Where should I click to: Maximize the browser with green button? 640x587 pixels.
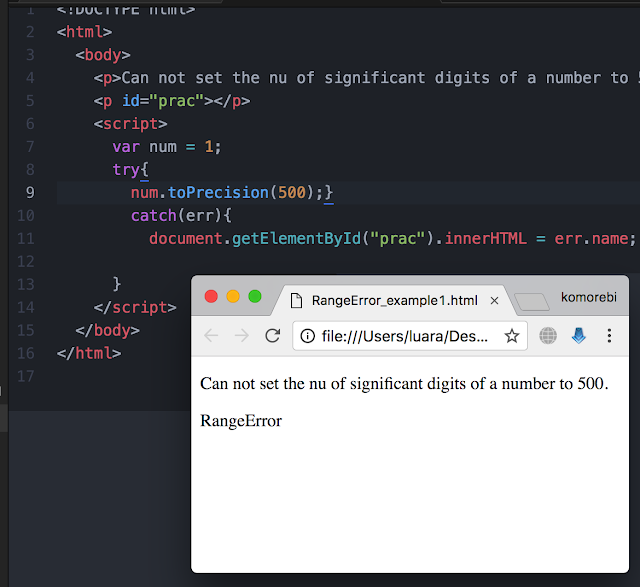(255, 296)
